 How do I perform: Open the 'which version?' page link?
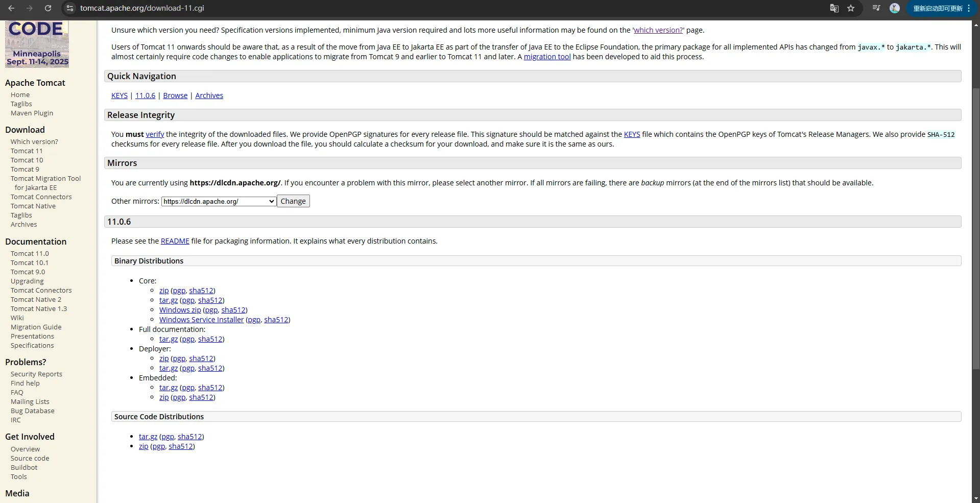click(658, 30)
